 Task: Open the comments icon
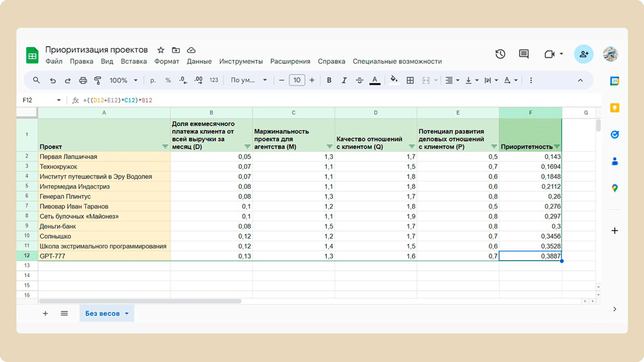(524, 54)
